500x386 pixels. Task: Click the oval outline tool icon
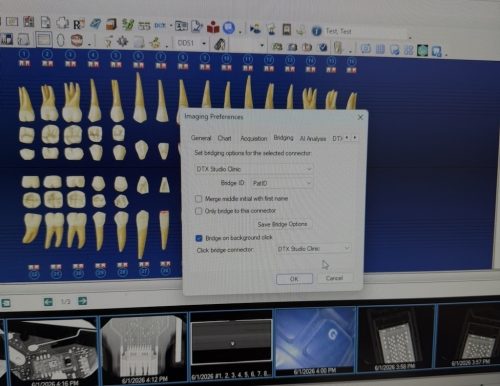coord(60,40)
